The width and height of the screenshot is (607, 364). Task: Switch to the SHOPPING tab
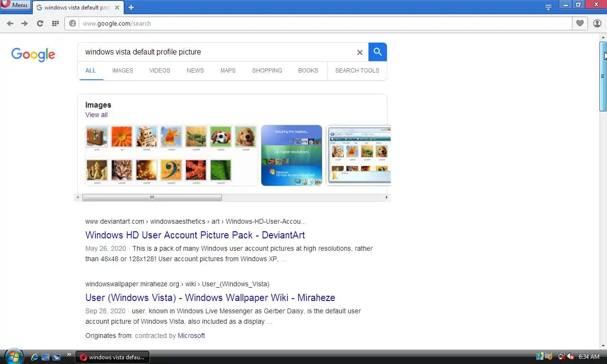tap(267, 71)
